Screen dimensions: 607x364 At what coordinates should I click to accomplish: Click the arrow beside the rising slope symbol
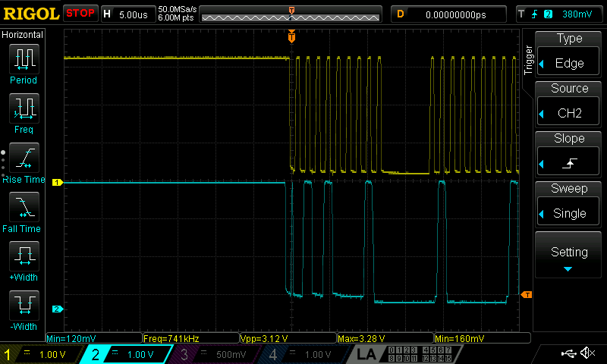point(542,164)
